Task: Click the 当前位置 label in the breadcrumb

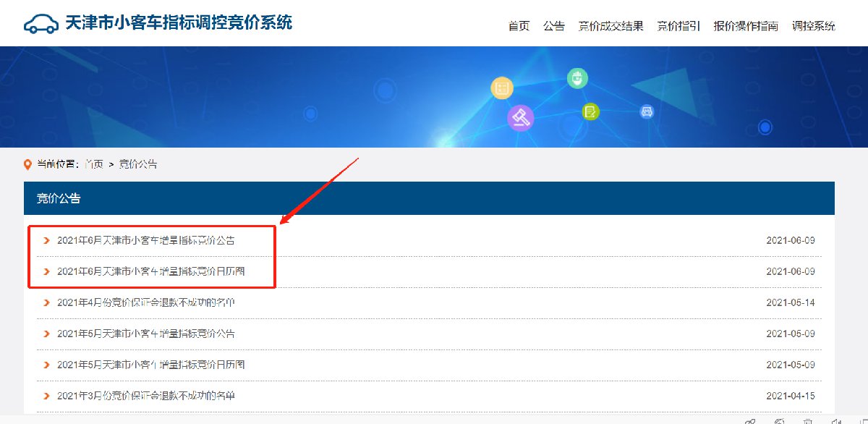Action: tap(58, 164)
